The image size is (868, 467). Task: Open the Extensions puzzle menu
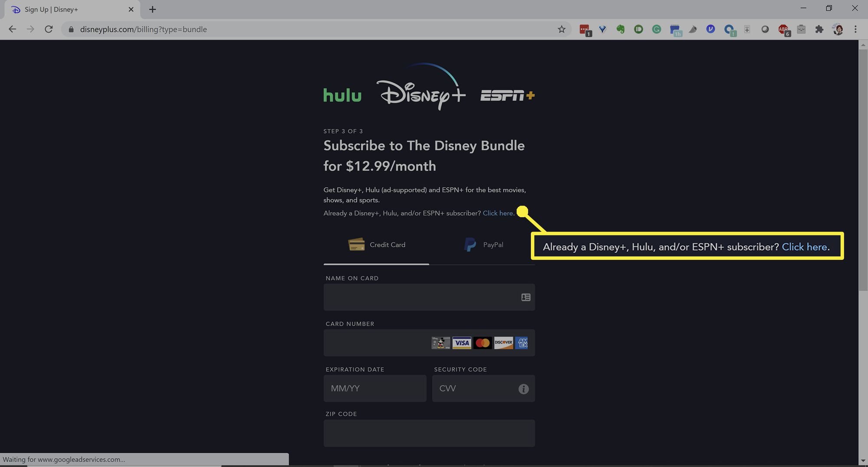click(819, 29)
